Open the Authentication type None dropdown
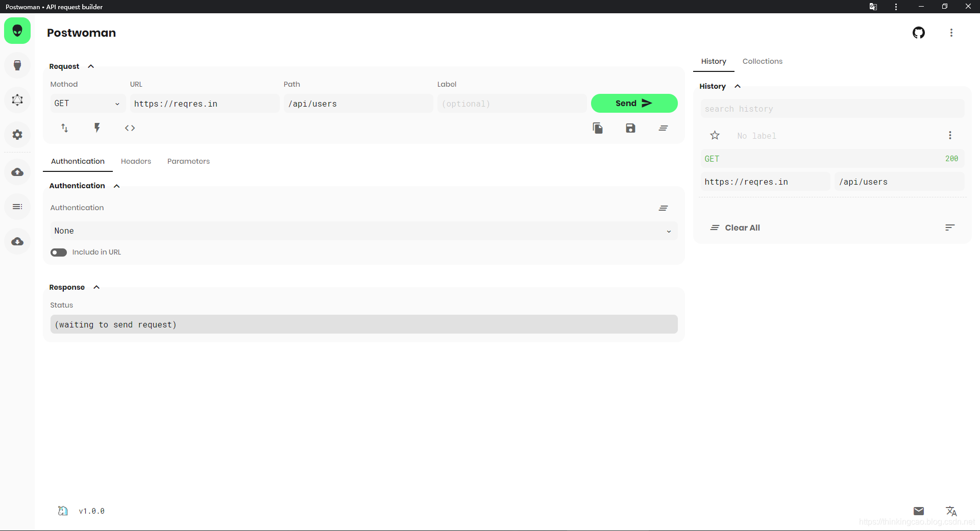This screenshot has height=531, width=980. pos(364,231)
